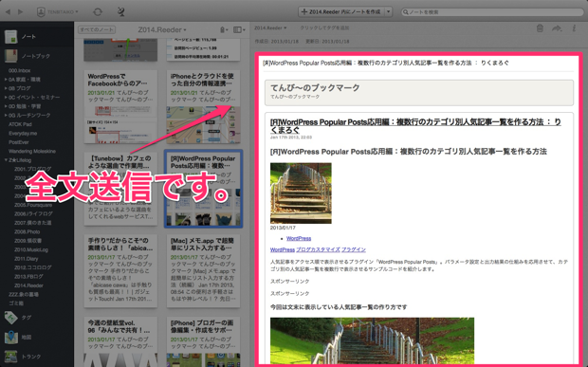Create a new note in Z014.Reeder
The width and height of the screenshot is (588, 367).
tap(341, 12)
